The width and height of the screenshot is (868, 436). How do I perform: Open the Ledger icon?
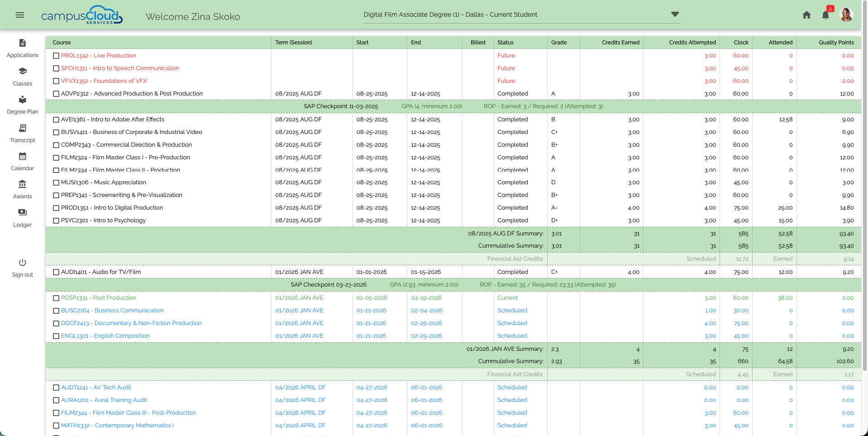tap(22, 212)
